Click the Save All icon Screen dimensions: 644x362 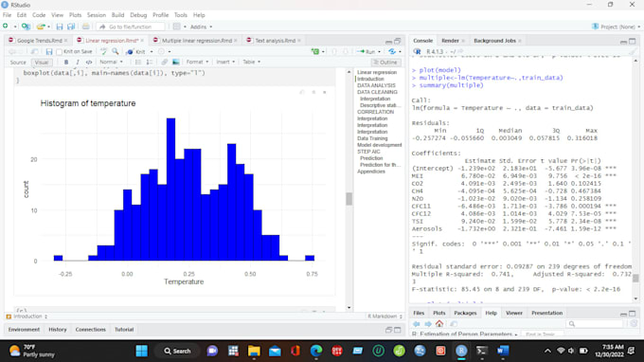[71, 27]
